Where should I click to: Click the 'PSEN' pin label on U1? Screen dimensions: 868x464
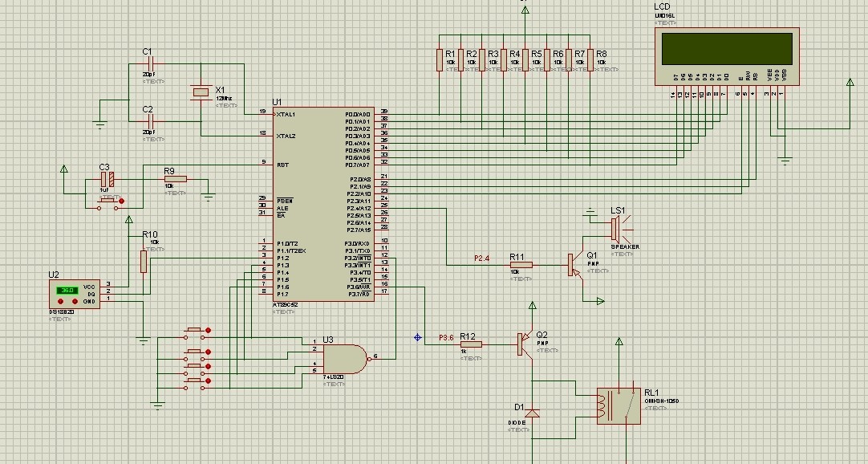click(285, 201)
